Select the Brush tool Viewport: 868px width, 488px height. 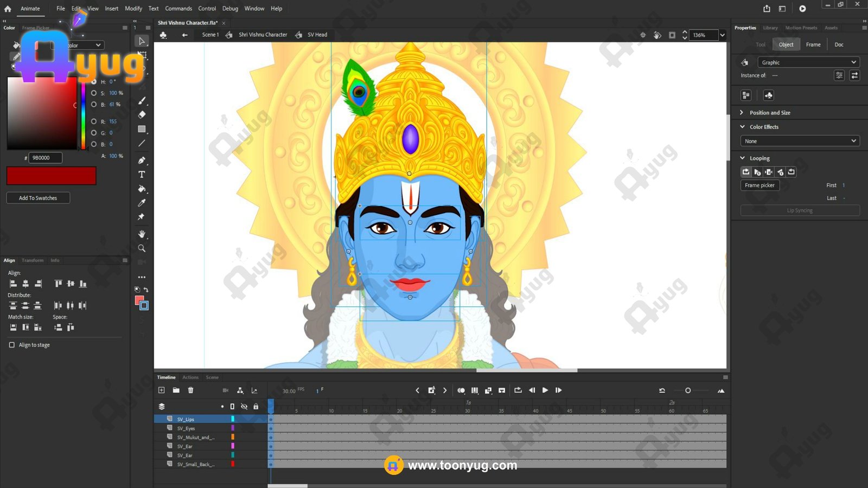(x=142, y=100)
